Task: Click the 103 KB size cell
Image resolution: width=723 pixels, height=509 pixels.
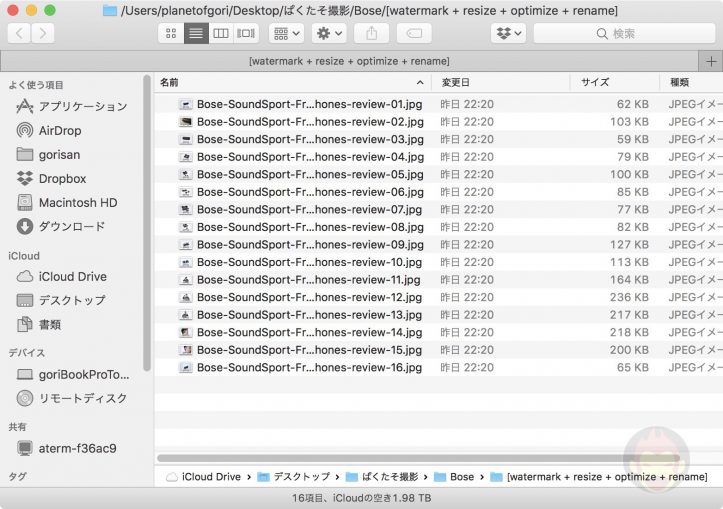Action: pyautogui.click(x=629, y=122)
